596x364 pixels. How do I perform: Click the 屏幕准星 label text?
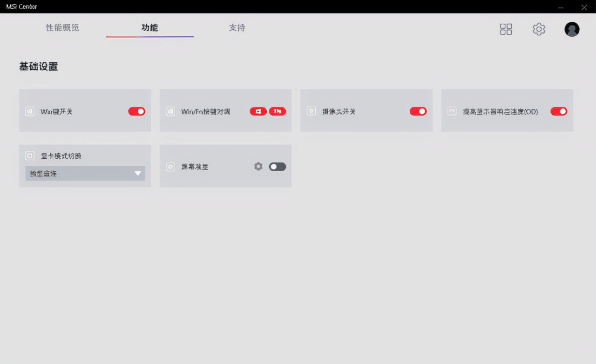click(x=195, y=167)
